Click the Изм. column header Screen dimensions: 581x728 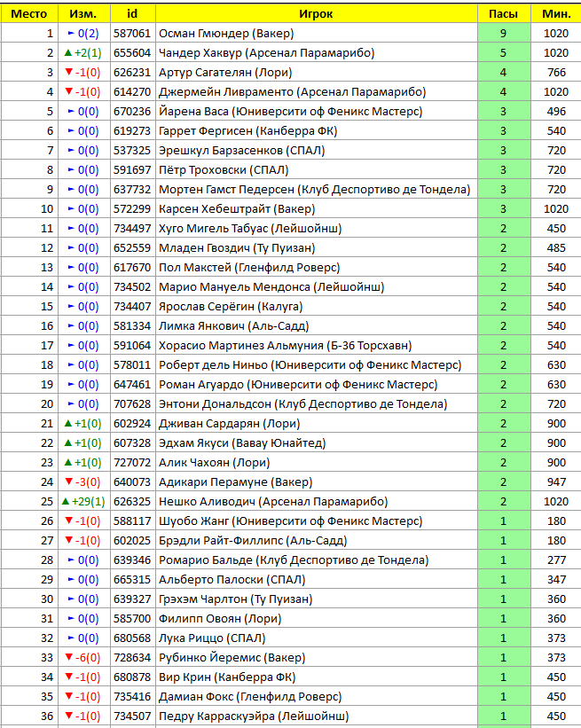click(84, 14)
